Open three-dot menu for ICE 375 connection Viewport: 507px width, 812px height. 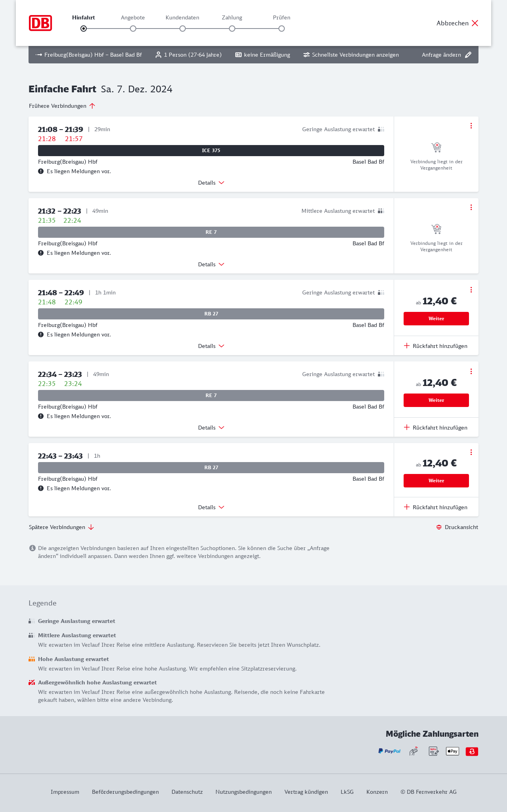[x=471, y=126]
